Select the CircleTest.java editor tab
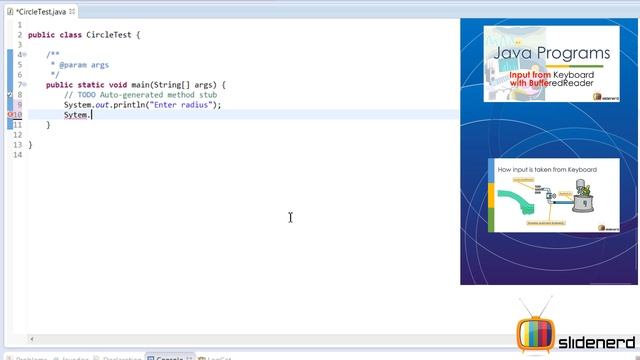This screenshot has width=640, height=360. pyautogui.click(x=41, y=12)
